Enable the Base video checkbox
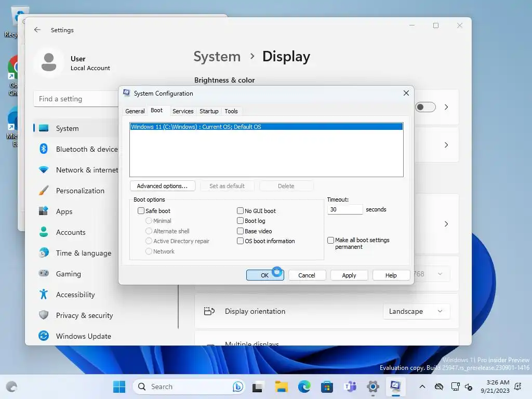532x399 pixels. pos(240,231)
